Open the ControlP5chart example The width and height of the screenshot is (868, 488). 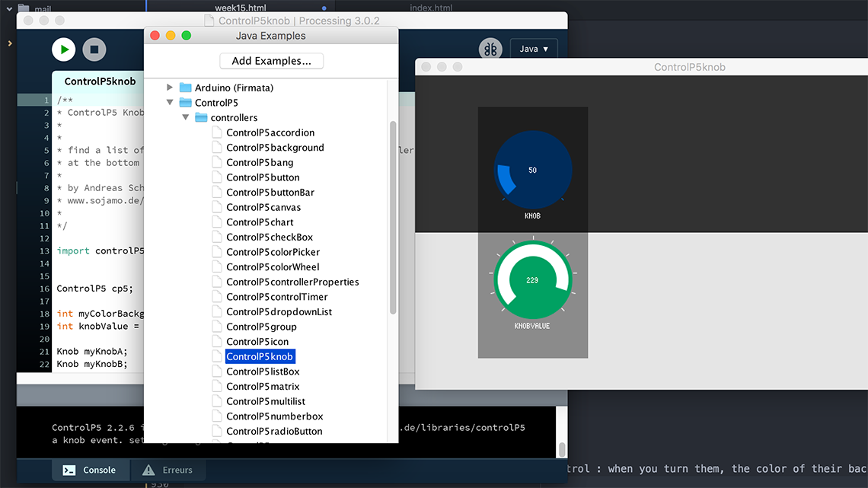coord(260,222)
